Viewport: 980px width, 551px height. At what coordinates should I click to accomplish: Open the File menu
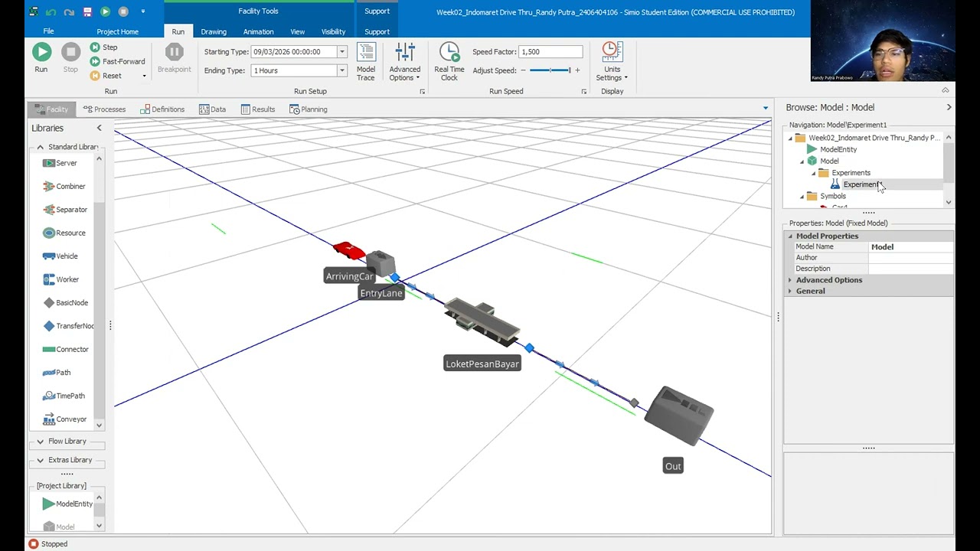tap(48, 31)
